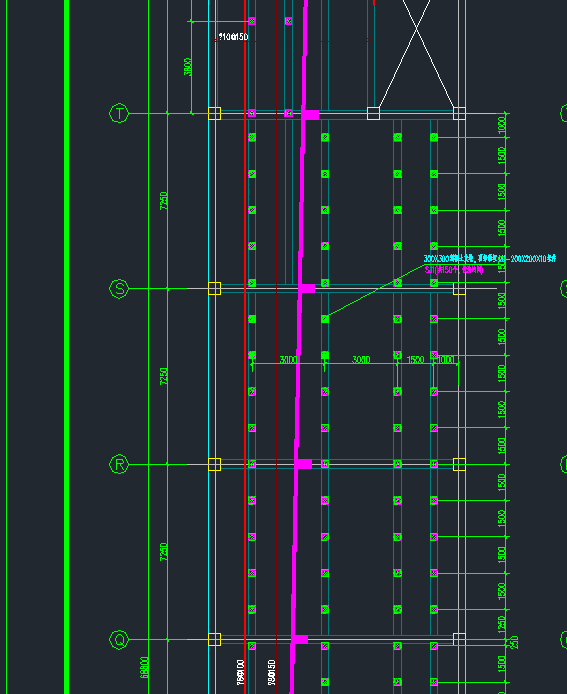Select the dark red horizontal rebar line at top
This screenshot has height=694, width=567.
point(292,41)
